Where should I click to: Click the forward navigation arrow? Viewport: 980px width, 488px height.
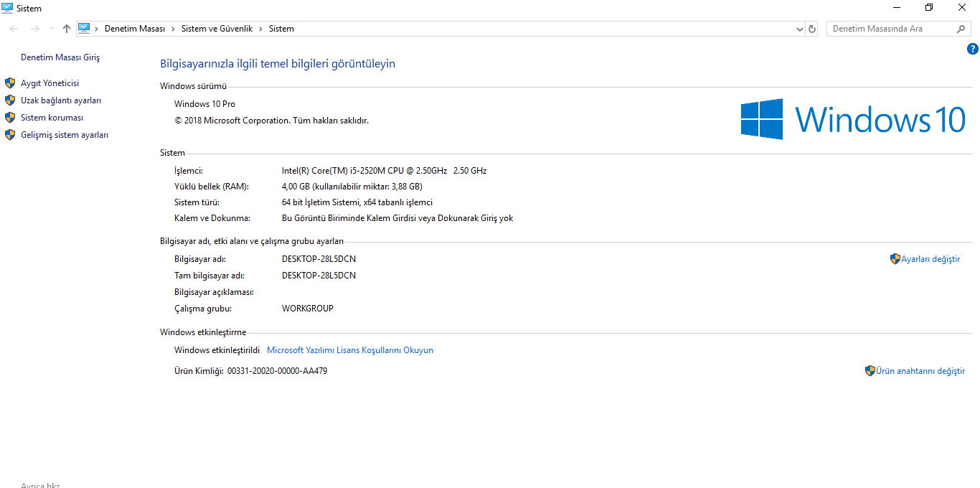[x=34, y=29]
